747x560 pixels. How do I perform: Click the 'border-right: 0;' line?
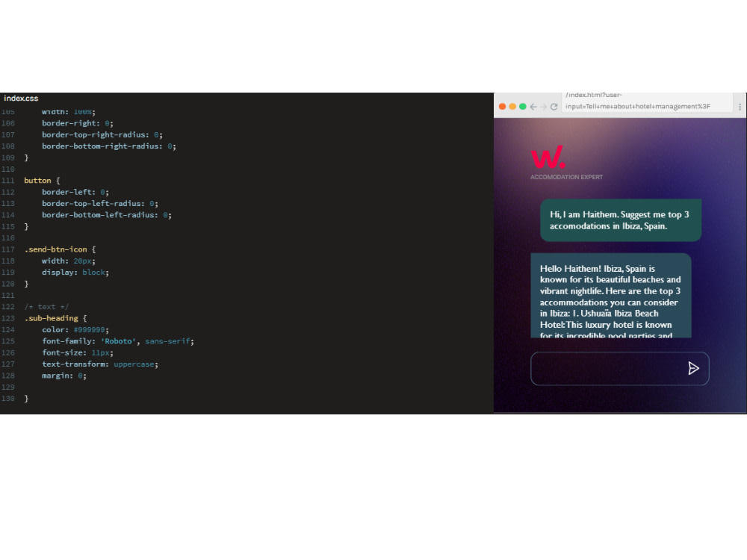pos(78,123)
